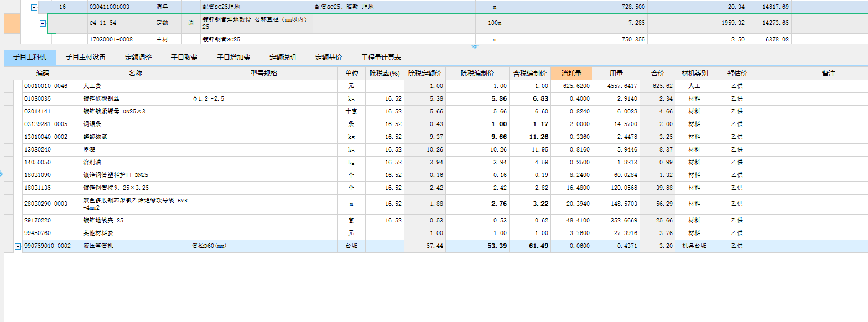This screenshot has width=868, height=322.
Task: Open the 定额调整 tab
Action: (138, 58)
